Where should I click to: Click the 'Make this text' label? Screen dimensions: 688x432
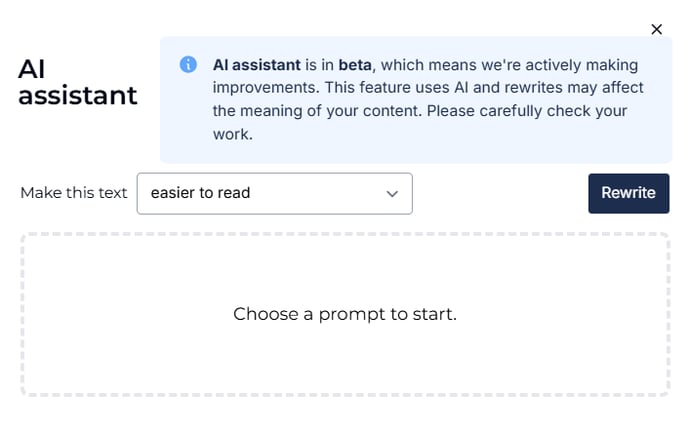74,193
